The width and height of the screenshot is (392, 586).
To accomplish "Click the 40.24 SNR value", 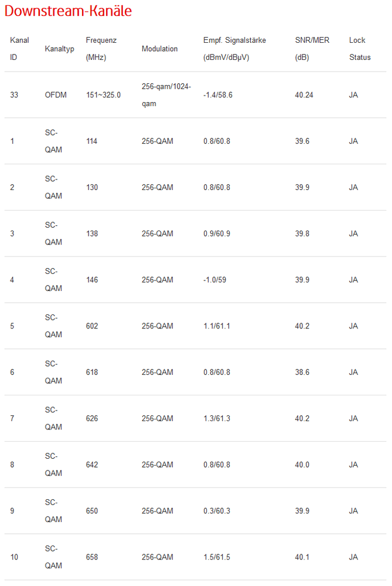I will [x=304, y=95].
